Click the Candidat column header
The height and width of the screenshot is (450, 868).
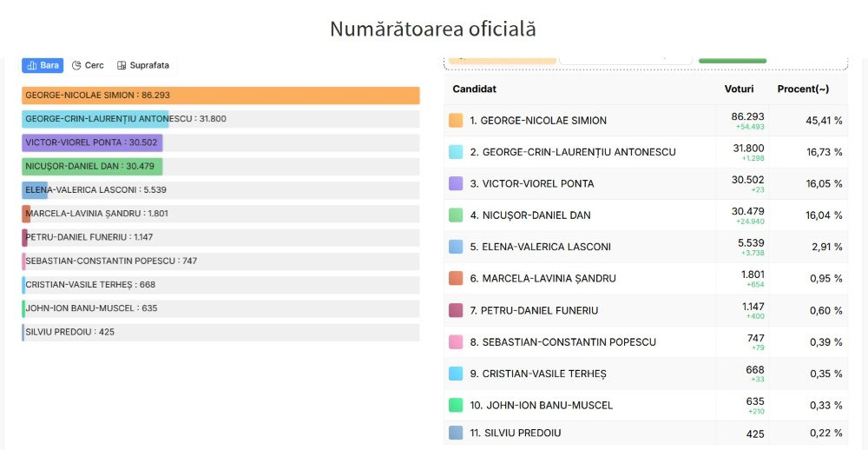(x=475, y=89)
